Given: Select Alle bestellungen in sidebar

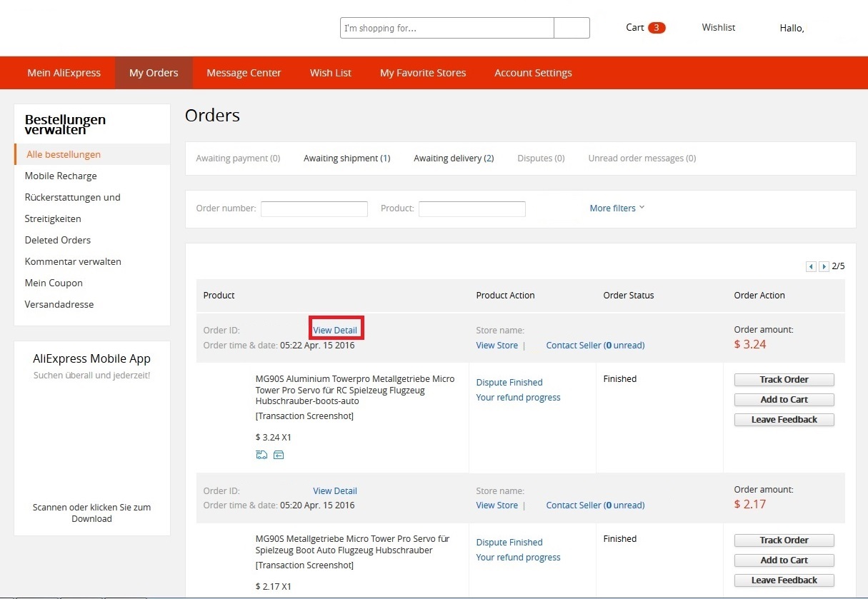Looking at the screenshot, I should tap(92, 154).
